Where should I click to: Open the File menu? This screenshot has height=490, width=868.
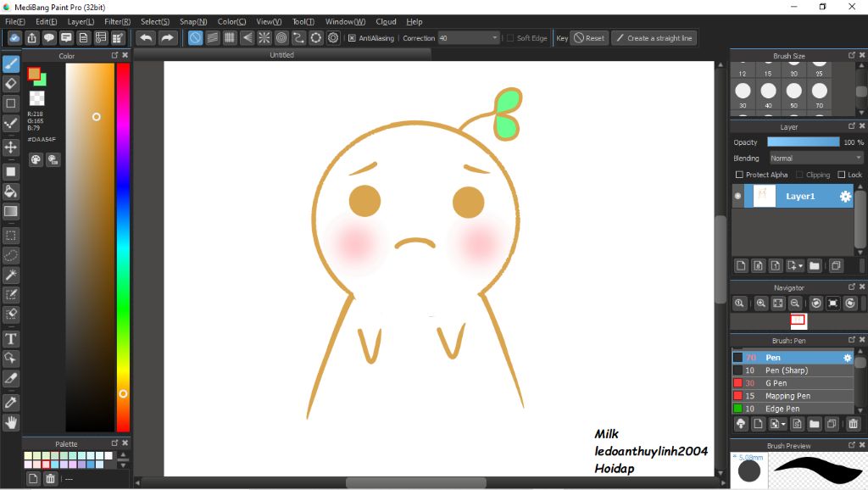tap(15, 21)
